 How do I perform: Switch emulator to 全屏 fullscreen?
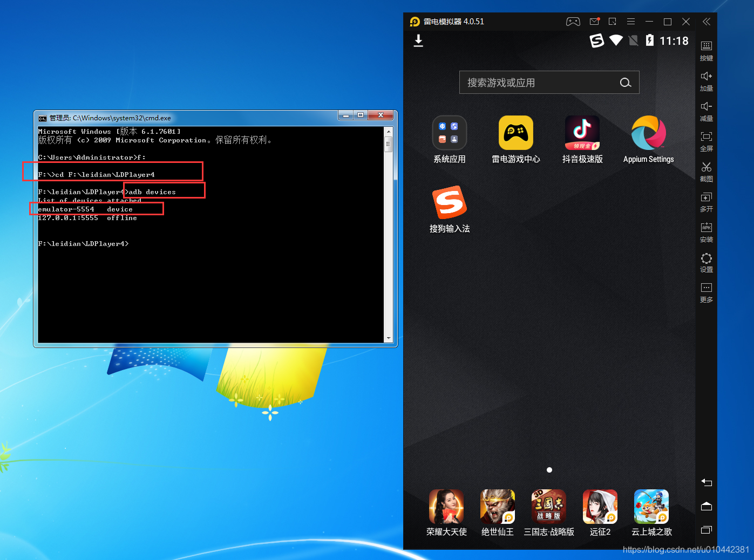pyautogui.click(x=707, y=141)
